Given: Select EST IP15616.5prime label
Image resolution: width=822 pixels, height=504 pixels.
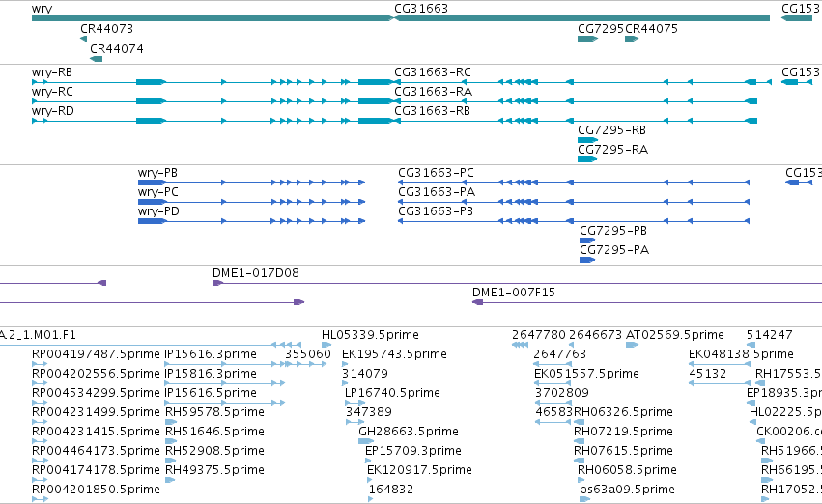Looking at the screenshot, I should [211, 394].
